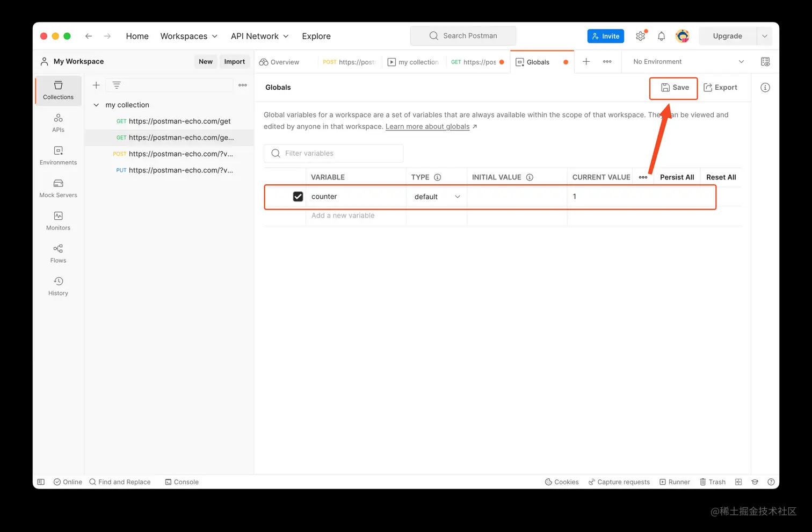Open the Runner from status bar
812x532 pixels.
pos(675,482)
